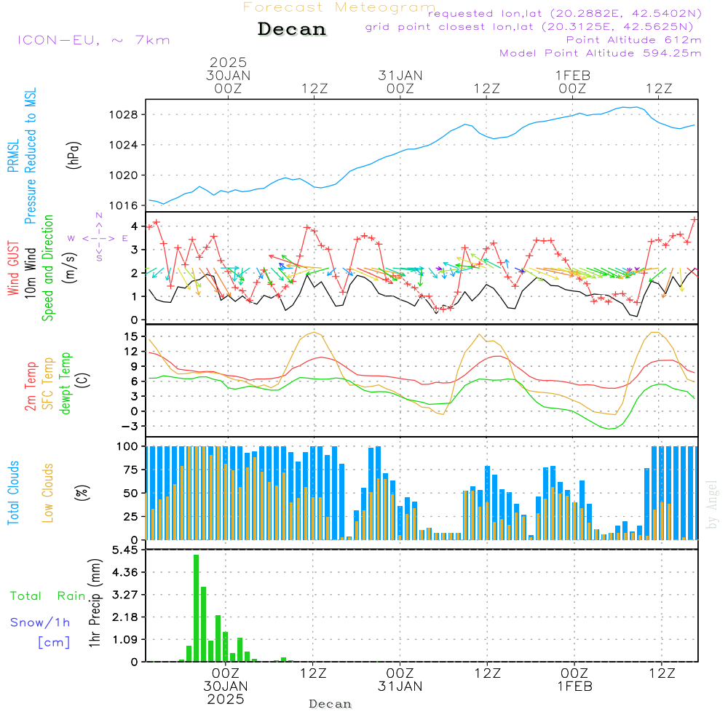The height and width of the screenshot is (728, 728).
Task: Click the 1020 pressure tick label
Action: tap(124, 175)
